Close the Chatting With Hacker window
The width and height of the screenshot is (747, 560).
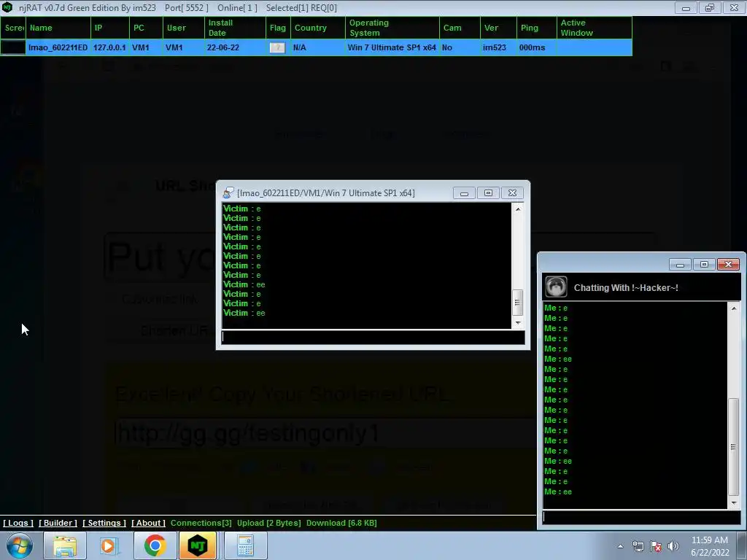pyautogui.click(x=728, y=264)
